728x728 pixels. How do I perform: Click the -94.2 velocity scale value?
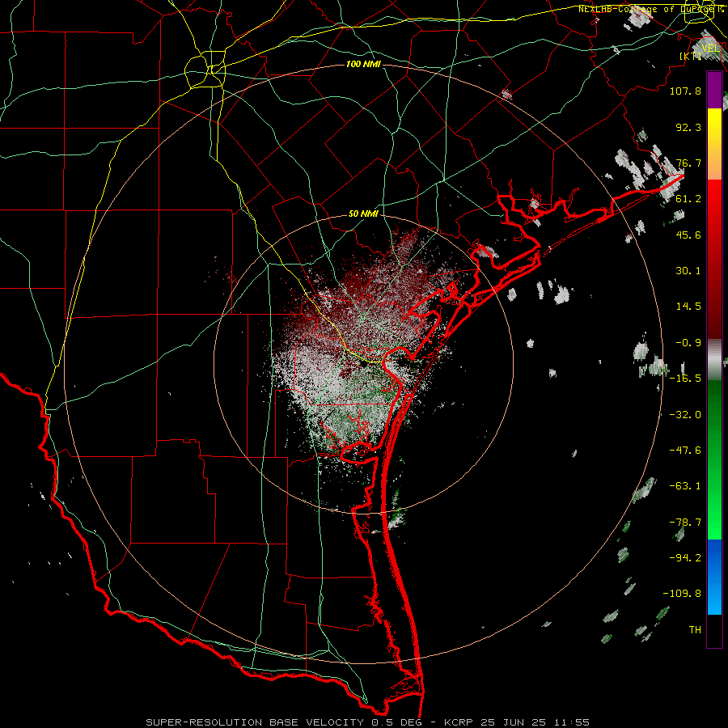(685, 558)
